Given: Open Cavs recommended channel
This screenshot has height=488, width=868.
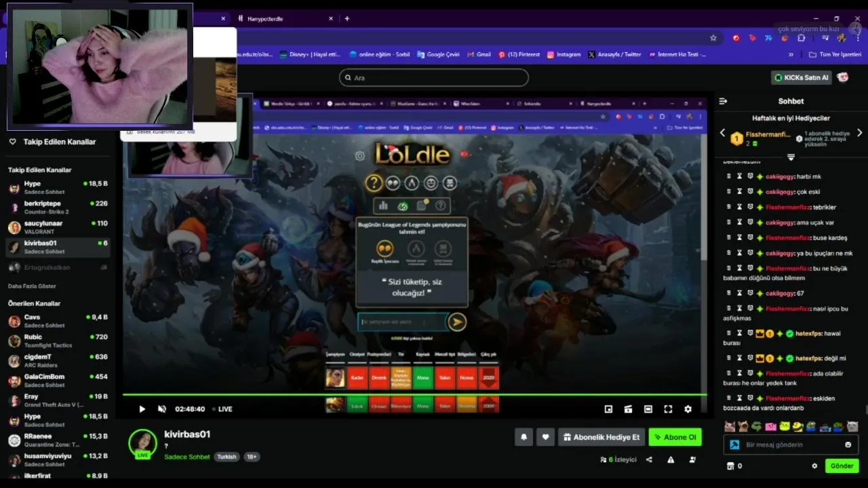Looking at the screenshot, I should pyautogui.click(x=58, y=321).
